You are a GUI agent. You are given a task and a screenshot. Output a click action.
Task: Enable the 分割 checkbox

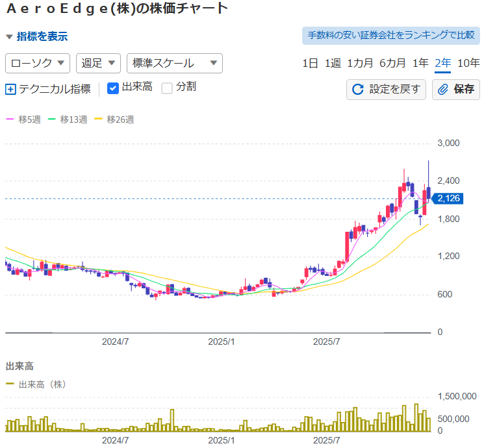pos(167,88)
